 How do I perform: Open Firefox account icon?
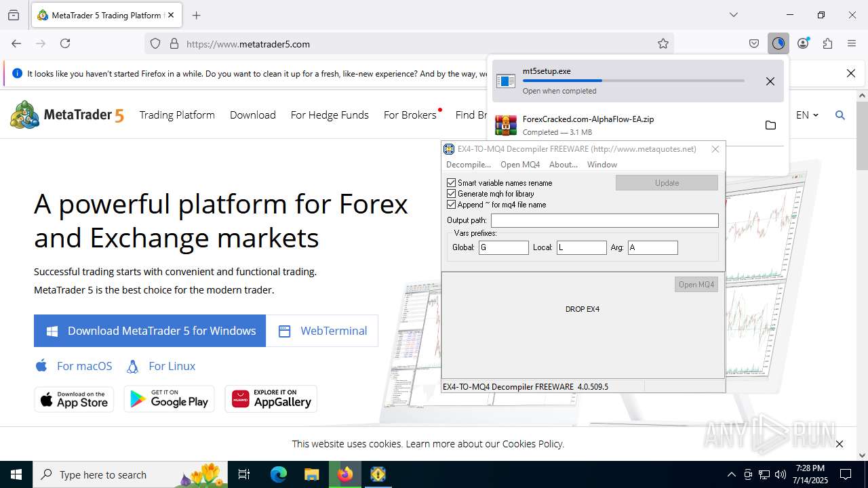803,43
